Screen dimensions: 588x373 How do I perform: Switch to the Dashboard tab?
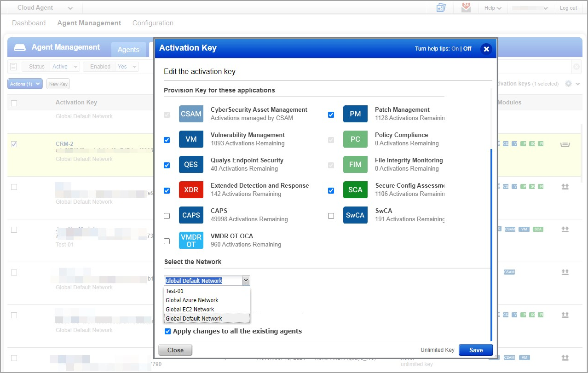[x=29, y=23]
